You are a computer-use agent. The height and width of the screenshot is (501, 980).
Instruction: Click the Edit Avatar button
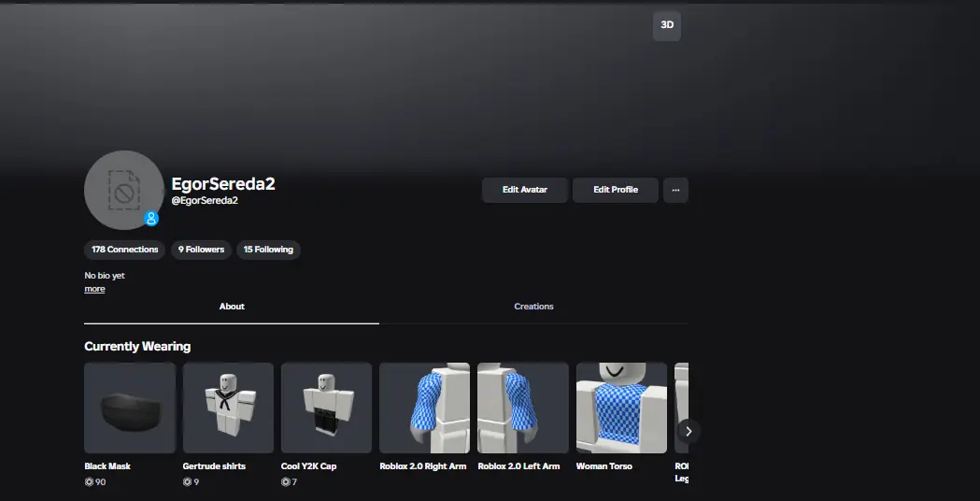524,190
